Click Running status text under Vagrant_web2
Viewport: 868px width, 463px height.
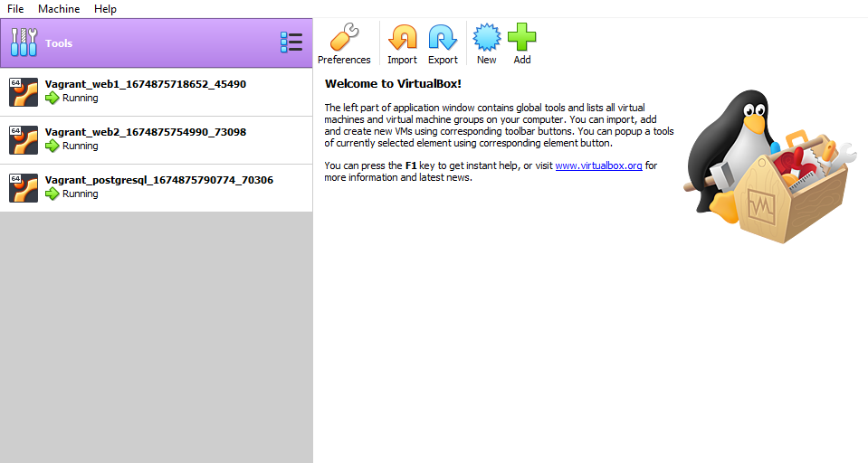pos(81,146)
